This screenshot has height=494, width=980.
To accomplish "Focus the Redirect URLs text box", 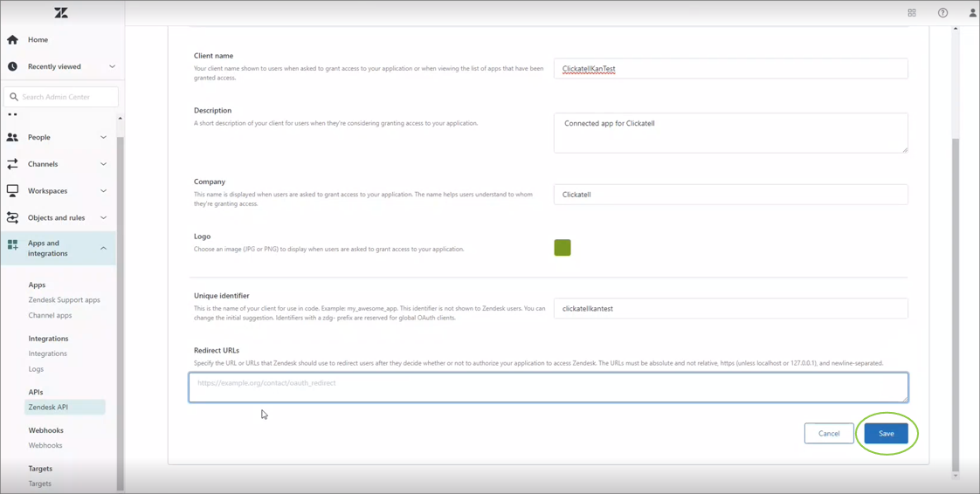I will (548, 388).
